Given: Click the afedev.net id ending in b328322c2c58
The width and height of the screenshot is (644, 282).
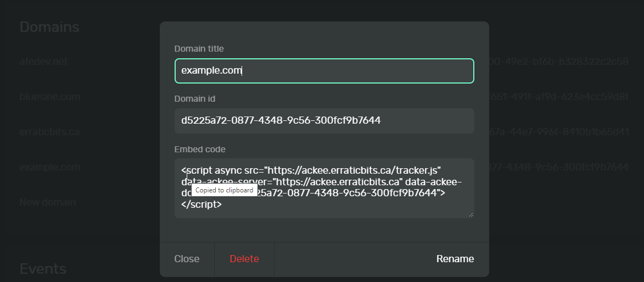Looking at the screenshot, I should coord(559,62).
